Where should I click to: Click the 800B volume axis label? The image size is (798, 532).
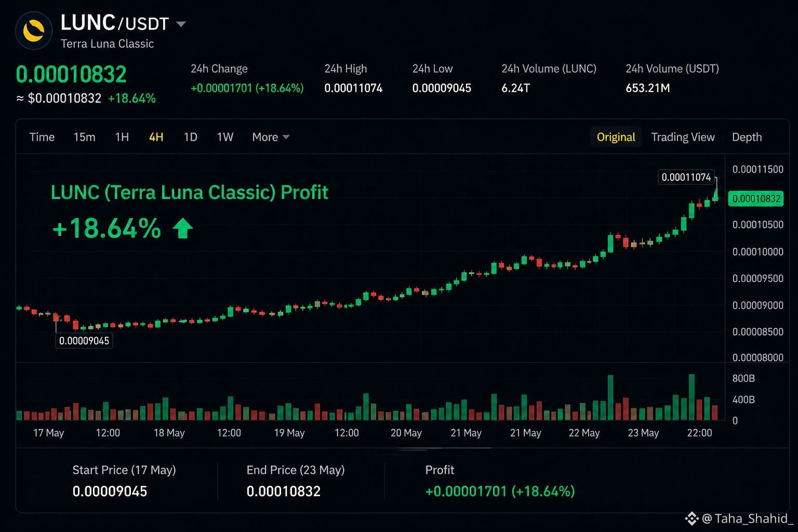click(743, 378)
